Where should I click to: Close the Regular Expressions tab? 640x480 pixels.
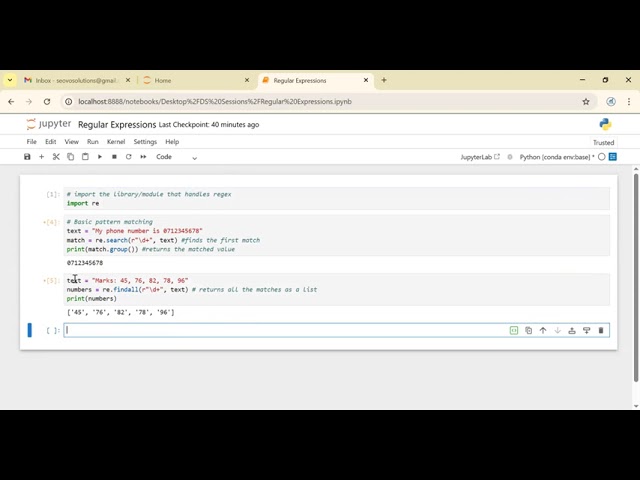[366, 80]
